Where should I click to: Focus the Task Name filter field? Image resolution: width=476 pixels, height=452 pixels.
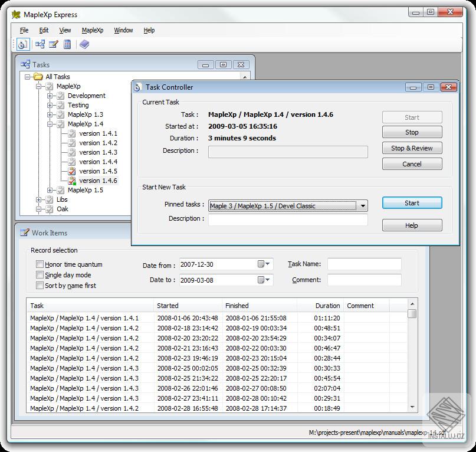coord(365,264)
